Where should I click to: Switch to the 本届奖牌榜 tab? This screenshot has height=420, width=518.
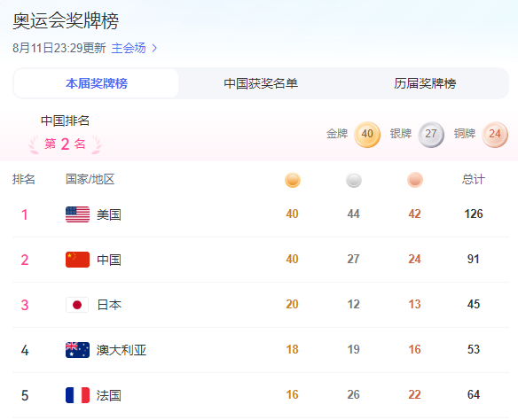coord(96,83)
